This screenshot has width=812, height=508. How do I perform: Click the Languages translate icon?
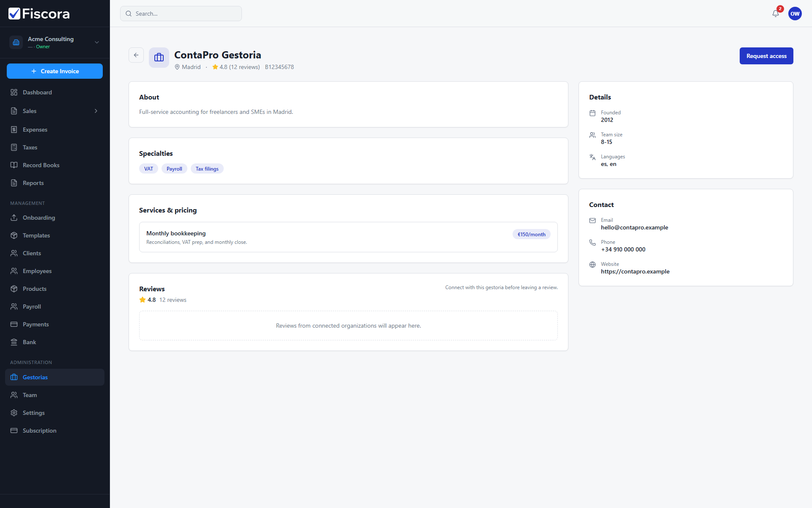[x=593, y=157]
